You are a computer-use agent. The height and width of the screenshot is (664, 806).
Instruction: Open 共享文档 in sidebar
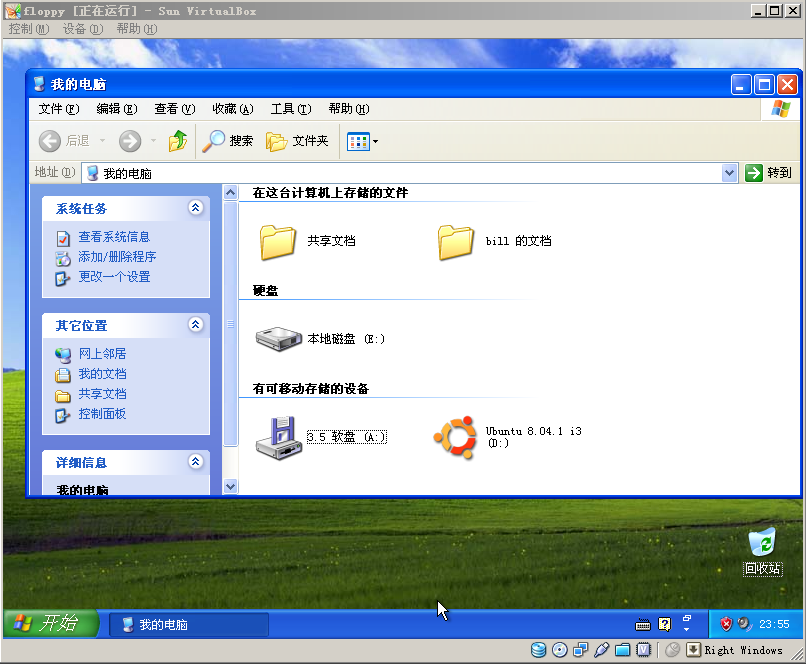(x=102, y=394)
